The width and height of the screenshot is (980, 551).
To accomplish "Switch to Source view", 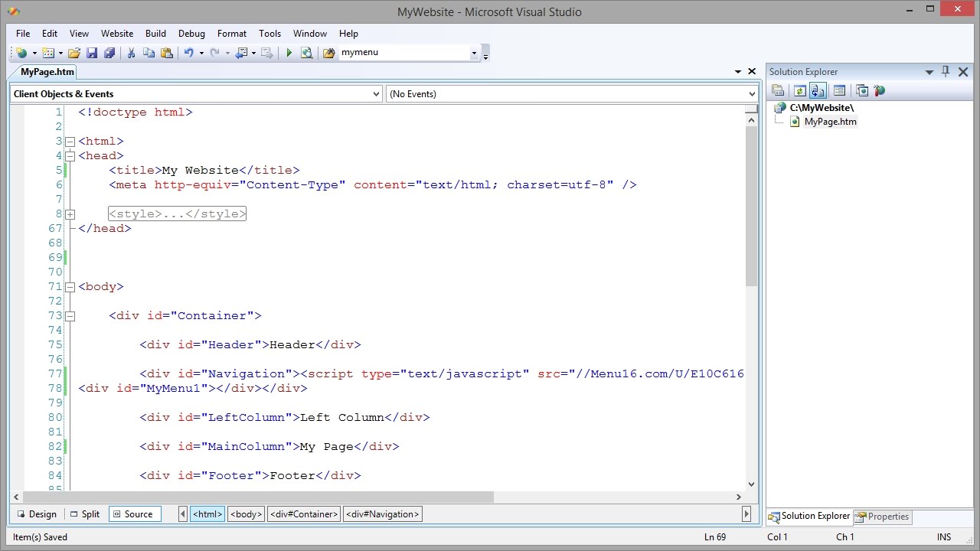I will (x=134, y=514).
